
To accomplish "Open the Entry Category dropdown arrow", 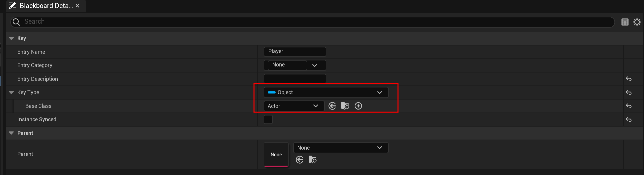I will 315,65.
